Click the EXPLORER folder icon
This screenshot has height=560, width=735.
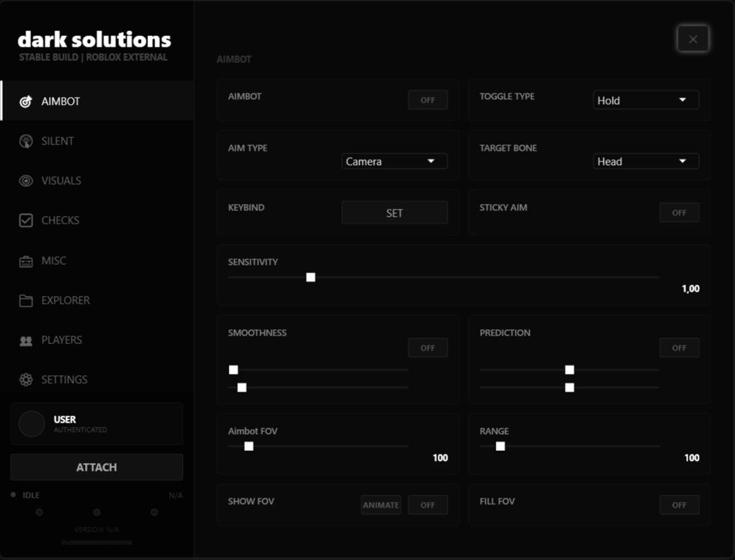point(25,300)
